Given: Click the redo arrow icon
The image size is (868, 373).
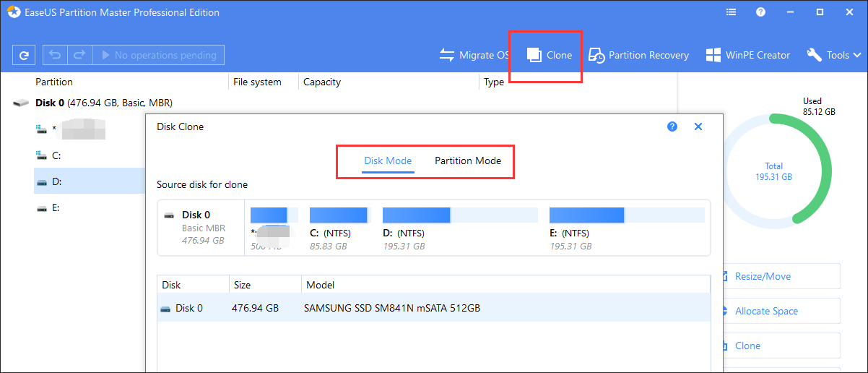Looking at the screenshot, I should [x=80, y=55].
